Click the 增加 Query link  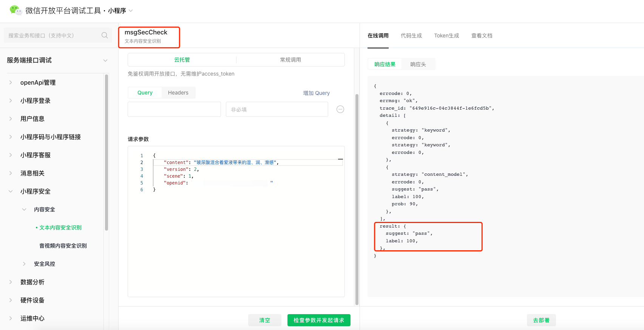coord(317,93)
